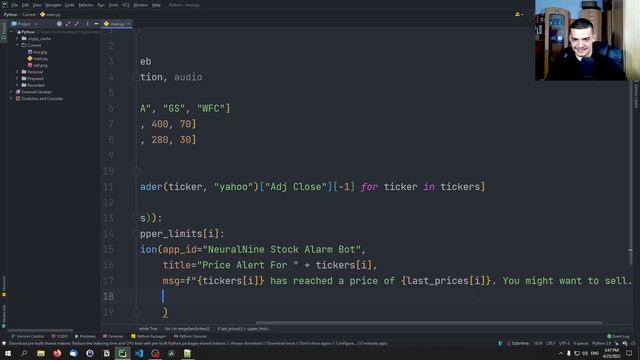Expand External Libraries node
Screen dimensions: 640x360
(11, 92)
